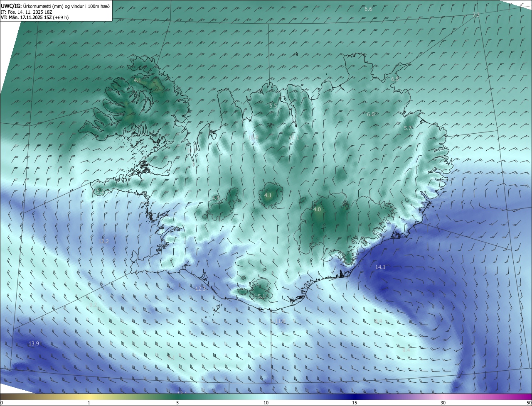Viewport: 532px width, 406px height.
Task: Click the 5.5 value in north Iceland
Action: click(x=273, y=106)
